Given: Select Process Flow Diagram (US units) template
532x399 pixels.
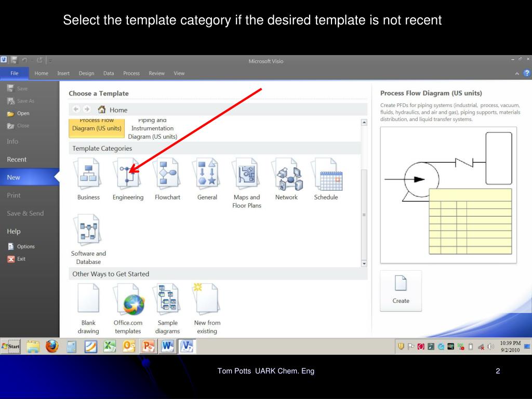Looking at the screenshot, I should click(x=97, y=128).
